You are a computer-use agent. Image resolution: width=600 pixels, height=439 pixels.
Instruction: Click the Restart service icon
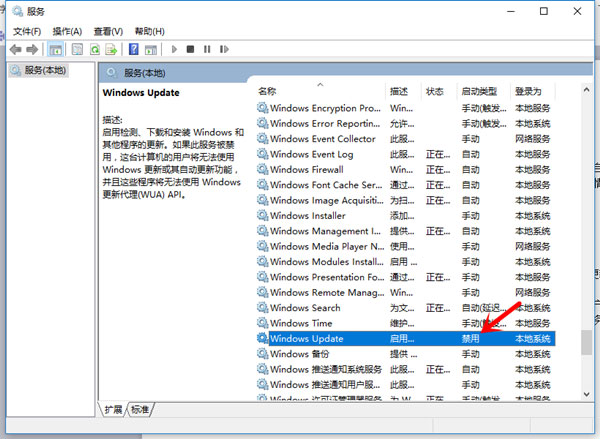click(x=224, y=49)
